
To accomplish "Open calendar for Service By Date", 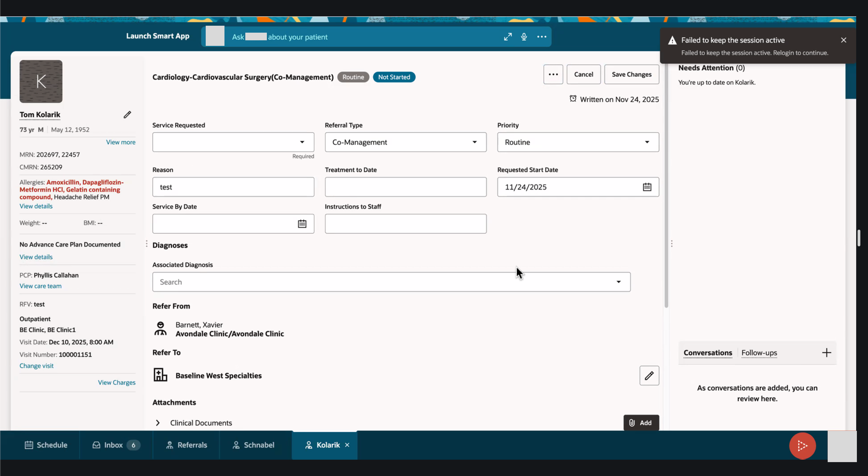I will [x=302, y=224].
